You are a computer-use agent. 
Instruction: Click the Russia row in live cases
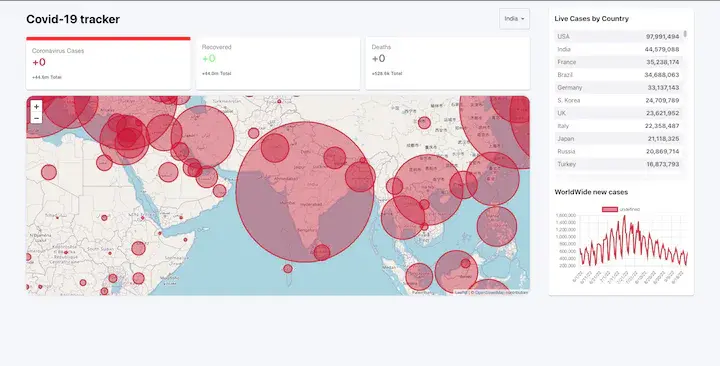(x=619, y=152)
